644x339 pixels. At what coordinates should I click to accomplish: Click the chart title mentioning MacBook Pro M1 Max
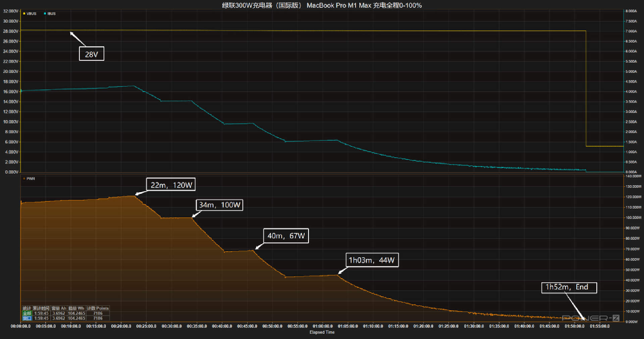click(x=322, y=5)
